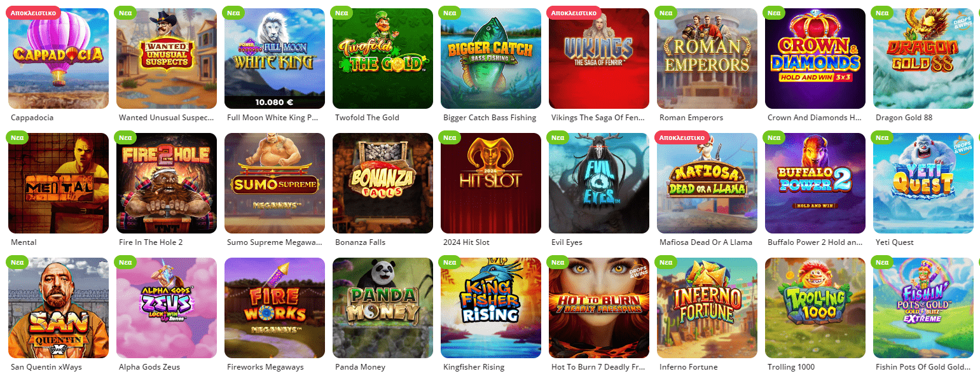980x376 pixels.
Task: Open Bigger Catch Bass Fishing game
Action: [x=491, y=59]
